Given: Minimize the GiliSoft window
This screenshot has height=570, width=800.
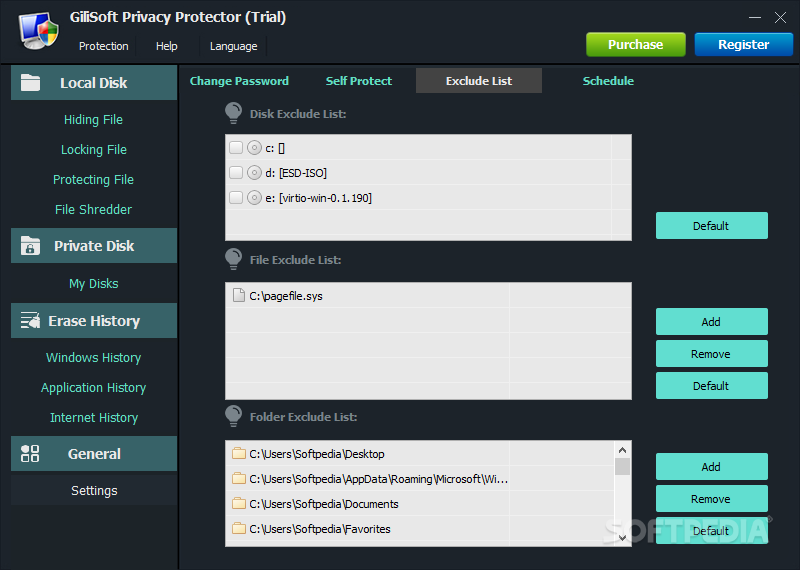Looking at the screenshot, I should click(755, 17).
